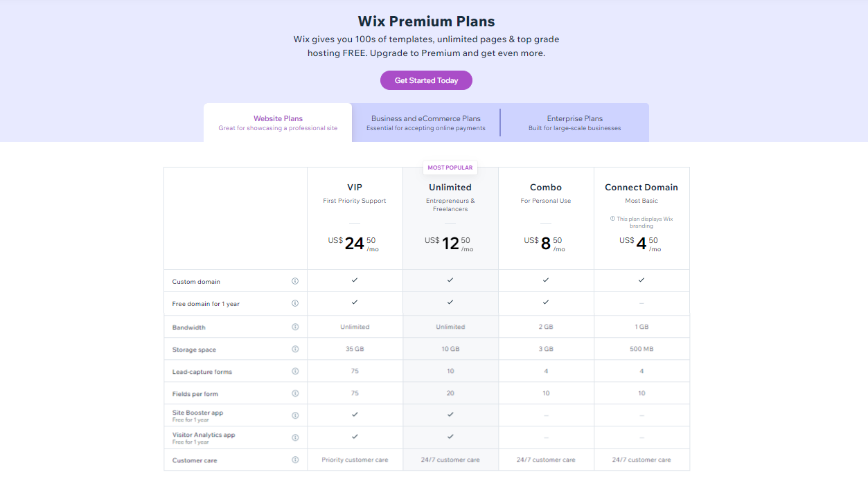868x479 pixels.
Task: Click the Fields per form info icon
Action: point(295,392)
